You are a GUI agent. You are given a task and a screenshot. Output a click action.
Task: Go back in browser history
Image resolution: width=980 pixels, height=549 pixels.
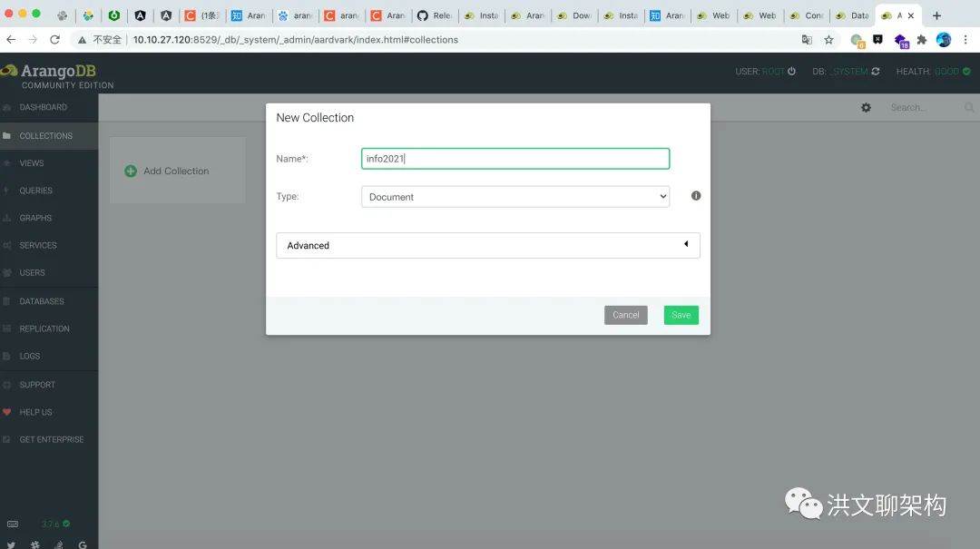pos(11,39)
